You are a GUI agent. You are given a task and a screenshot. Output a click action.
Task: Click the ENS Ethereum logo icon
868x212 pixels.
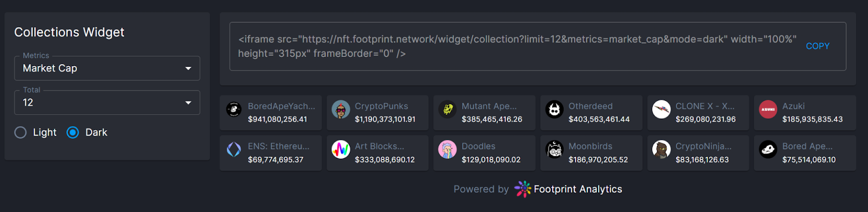tap(234, 150)
